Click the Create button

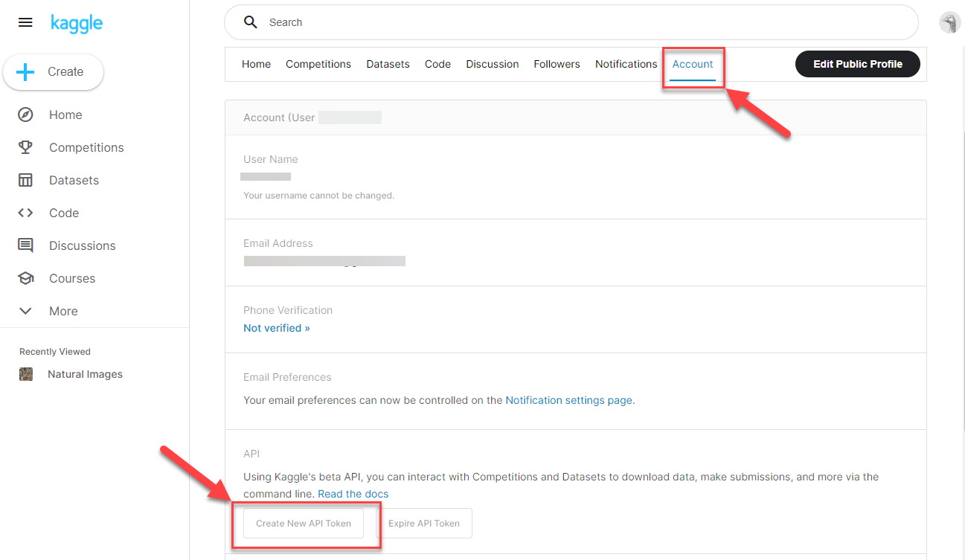54,72
